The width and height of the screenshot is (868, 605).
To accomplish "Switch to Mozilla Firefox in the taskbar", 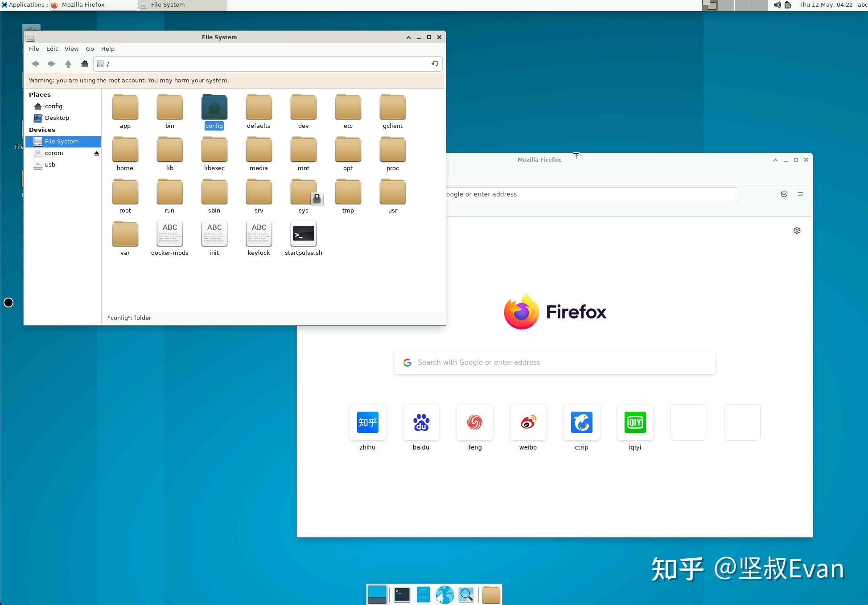I will coord(93,5).
